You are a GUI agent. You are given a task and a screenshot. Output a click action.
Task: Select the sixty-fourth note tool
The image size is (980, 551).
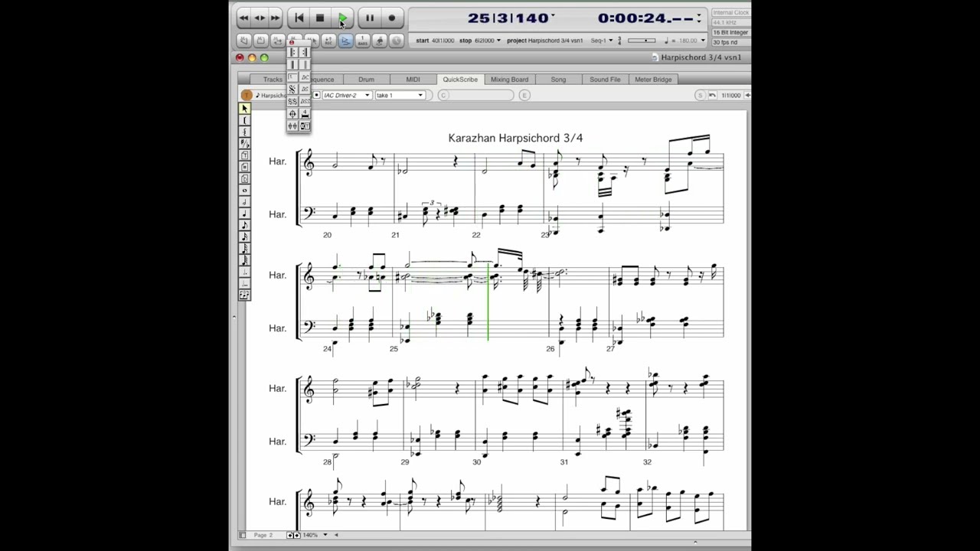tap(244, 259)
